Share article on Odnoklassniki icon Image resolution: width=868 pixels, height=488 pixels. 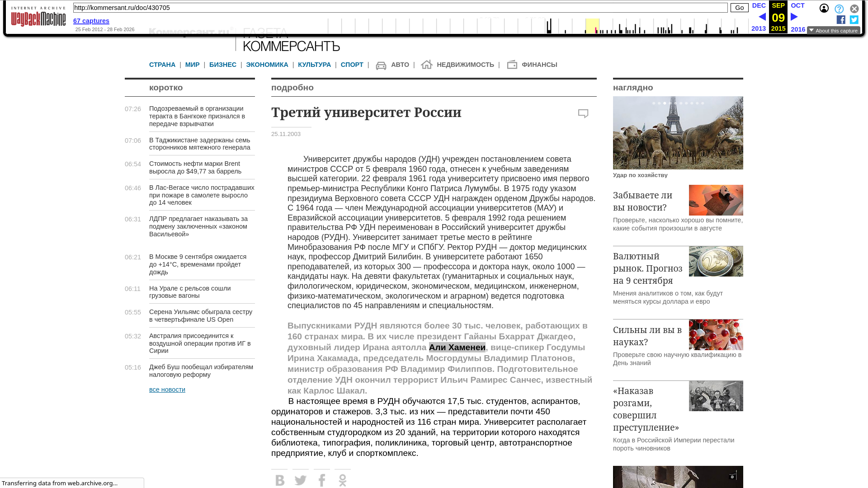343,480
